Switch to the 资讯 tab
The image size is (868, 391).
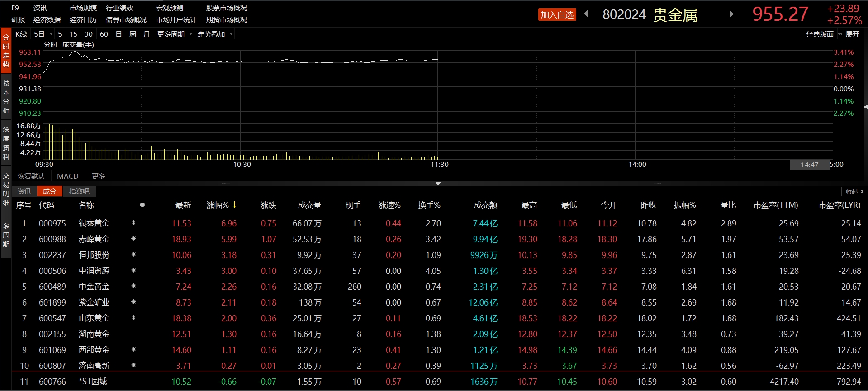(24, 192)
